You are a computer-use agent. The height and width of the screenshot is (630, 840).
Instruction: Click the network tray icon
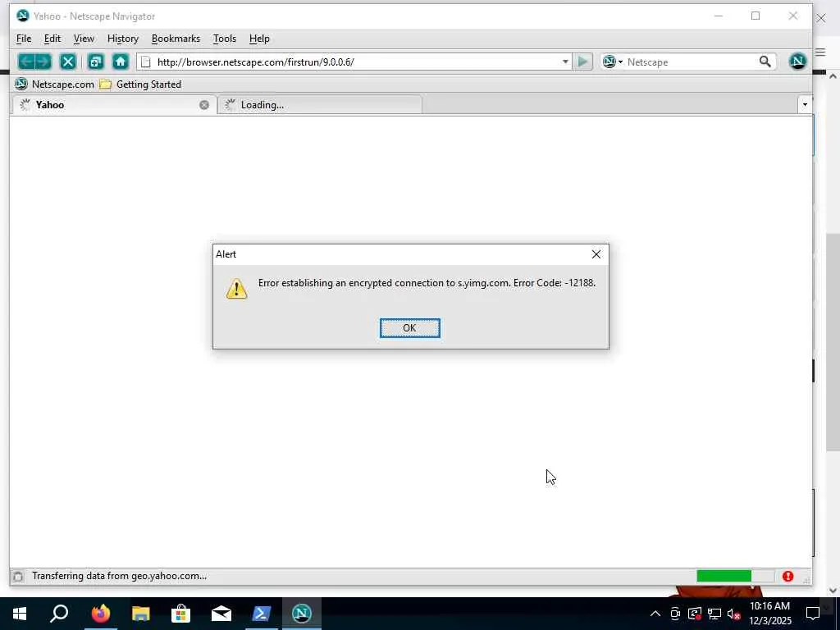pos(714,614)
